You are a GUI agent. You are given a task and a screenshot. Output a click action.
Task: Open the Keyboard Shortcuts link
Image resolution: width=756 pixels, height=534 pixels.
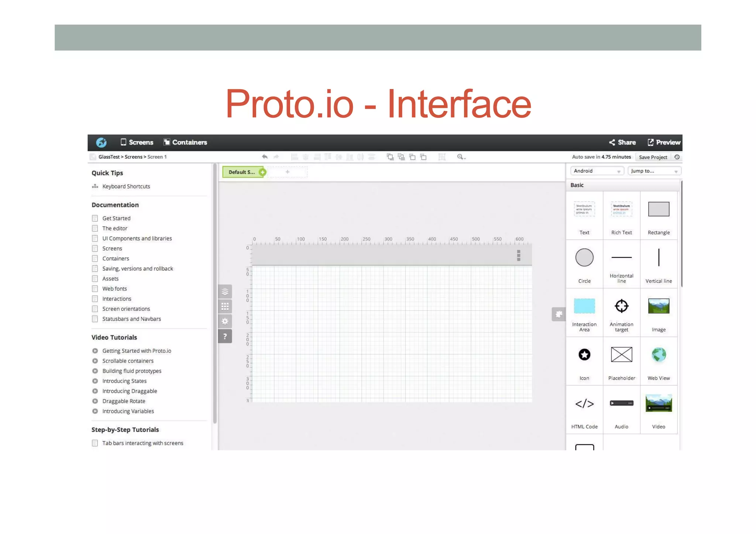pos(126,186)
